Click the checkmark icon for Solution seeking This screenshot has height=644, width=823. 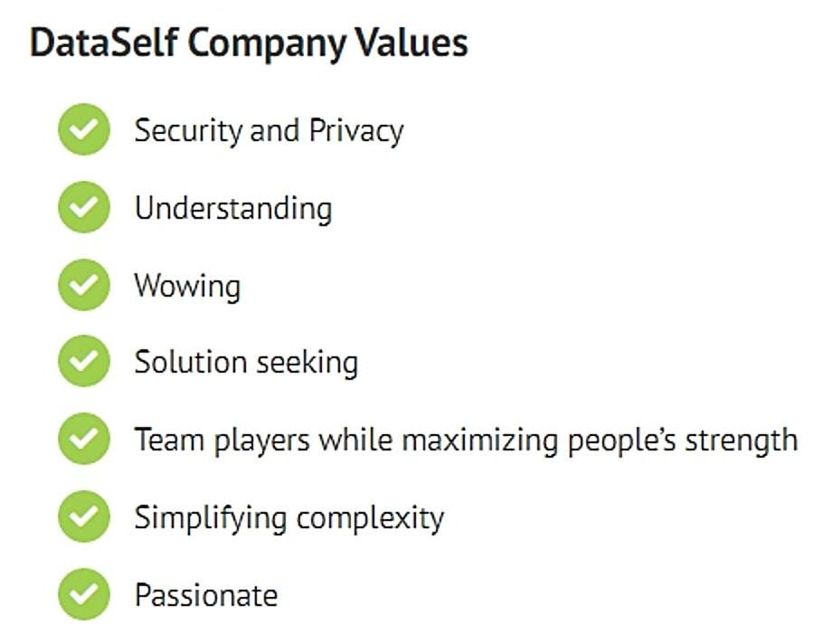(84, 361)
